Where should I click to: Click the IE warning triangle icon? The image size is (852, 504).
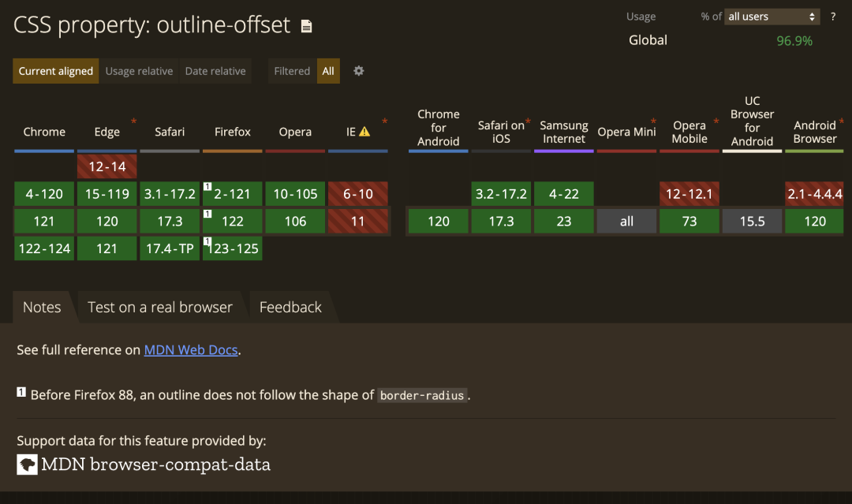tap(364, 132)
